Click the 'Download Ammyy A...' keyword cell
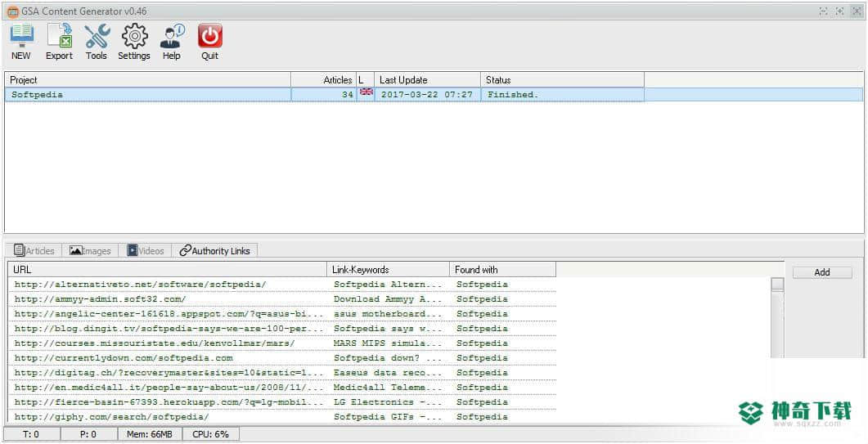The width and height of the screenshot is (868, 444). click(388, 299)
